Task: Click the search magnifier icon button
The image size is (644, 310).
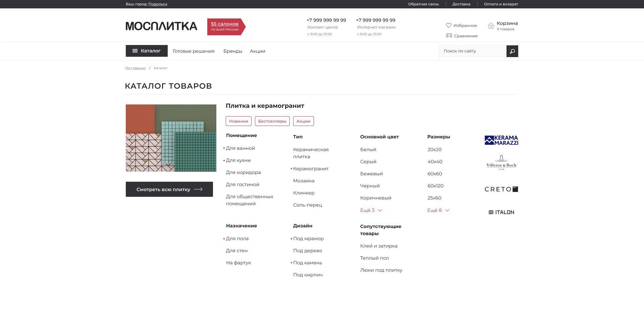Action: point(512,51)
